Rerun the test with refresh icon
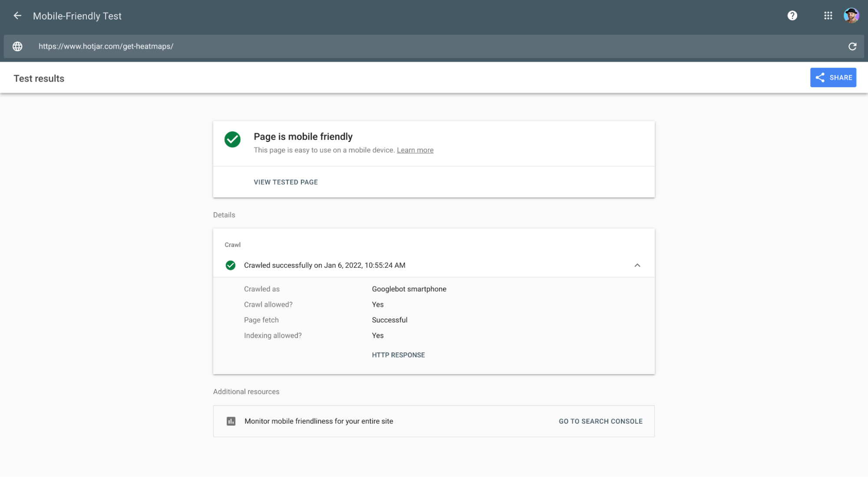868x477 pixels. [x=852, y=46]
